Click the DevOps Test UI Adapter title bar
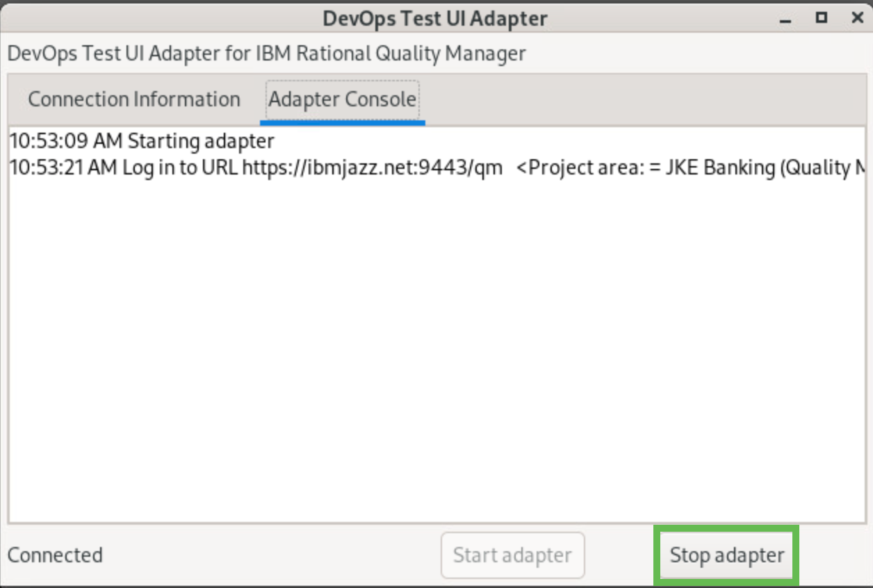The height and width of the screenshot is (588, 873). point(434,18)
